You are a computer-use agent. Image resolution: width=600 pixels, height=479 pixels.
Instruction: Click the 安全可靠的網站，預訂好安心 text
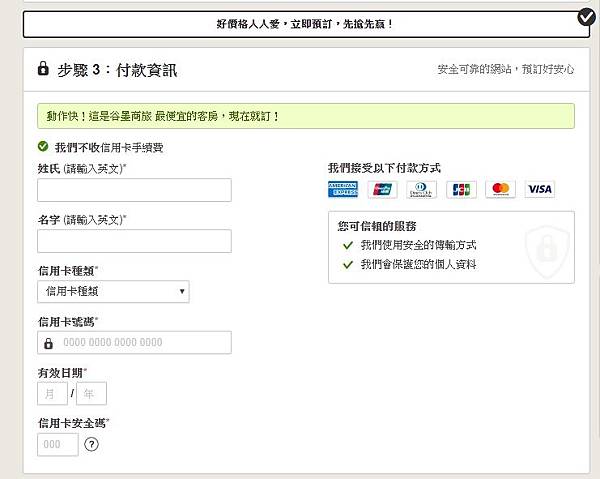(506, 69)
